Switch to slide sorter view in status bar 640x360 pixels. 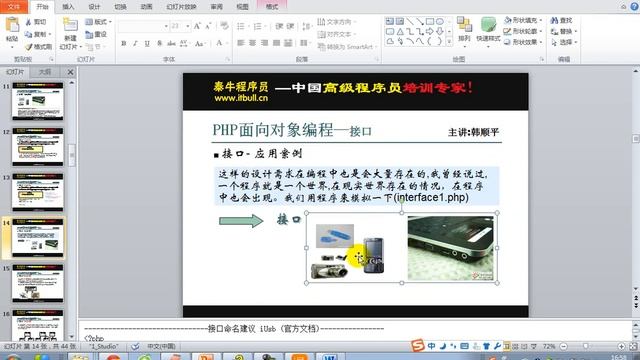click(515, 346)
